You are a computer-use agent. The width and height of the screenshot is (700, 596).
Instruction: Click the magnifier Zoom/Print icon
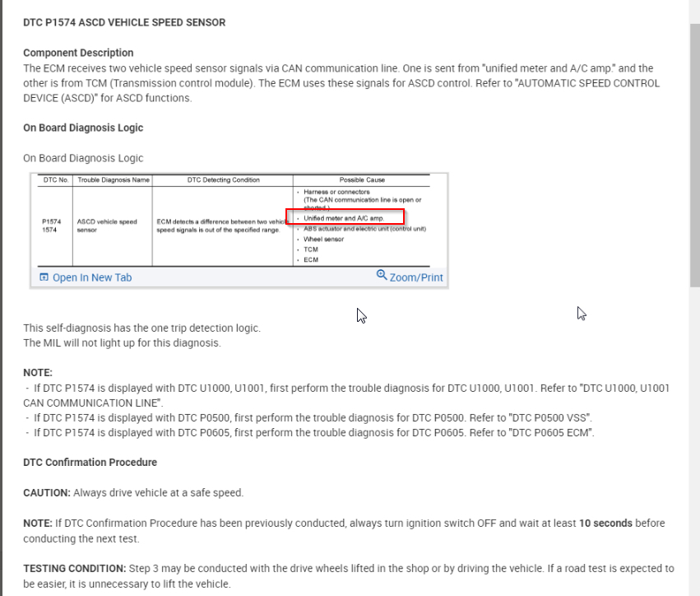(x=381, y=275)
